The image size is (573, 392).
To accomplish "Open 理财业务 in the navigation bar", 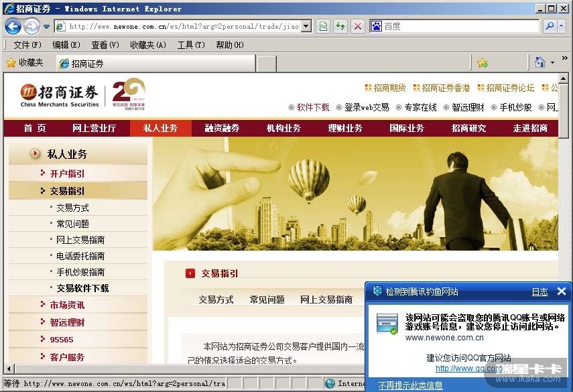I will [345, 128].
